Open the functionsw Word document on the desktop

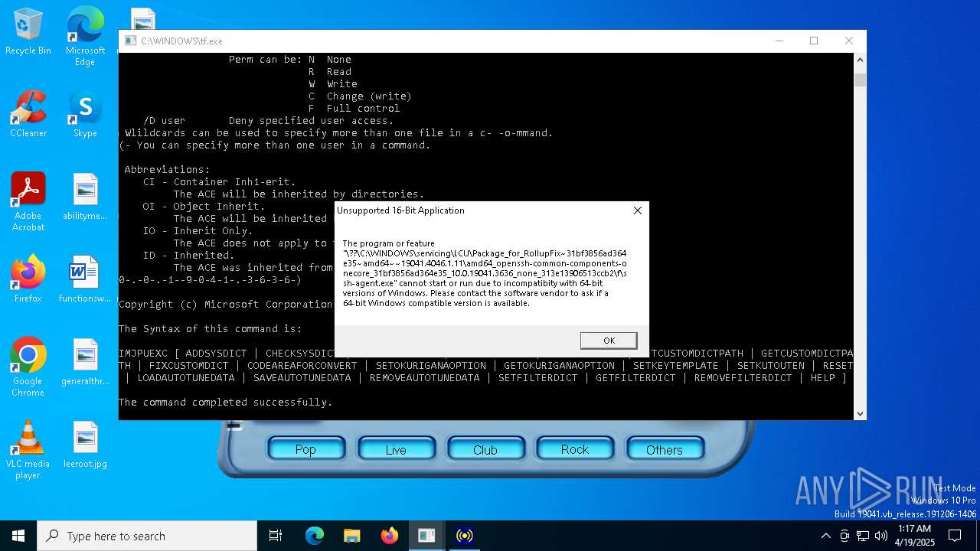tap(85, 279)
